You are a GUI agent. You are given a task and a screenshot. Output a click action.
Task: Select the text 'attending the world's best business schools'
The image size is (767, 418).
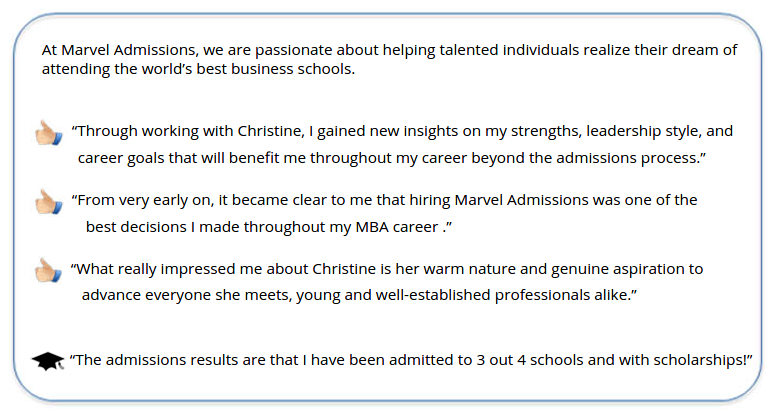click(198, 69)
